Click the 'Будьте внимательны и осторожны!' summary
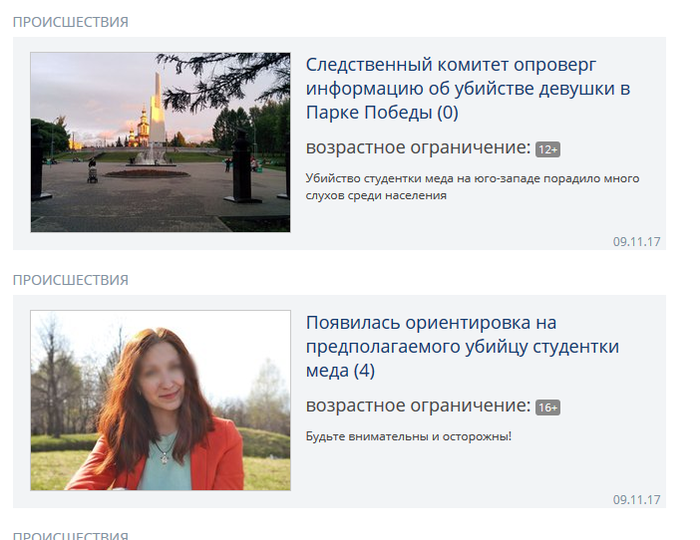The width and height of the screenshot is (700, 540). [x=408, y=437]
